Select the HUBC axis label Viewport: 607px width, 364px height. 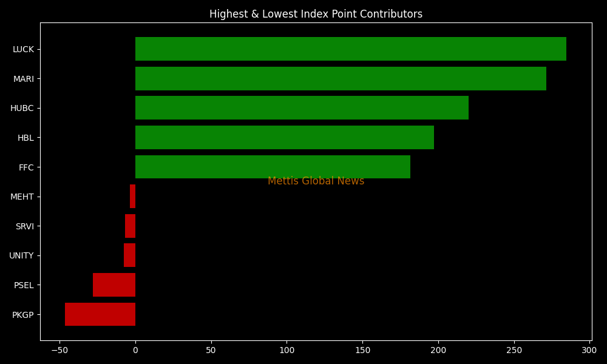[22, 109]
